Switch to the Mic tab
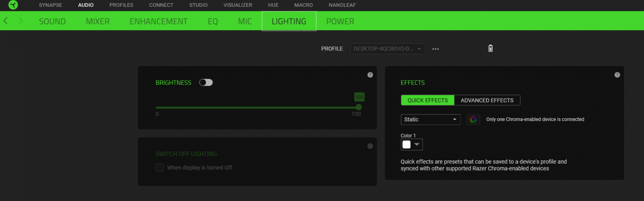 click(245, 21)
